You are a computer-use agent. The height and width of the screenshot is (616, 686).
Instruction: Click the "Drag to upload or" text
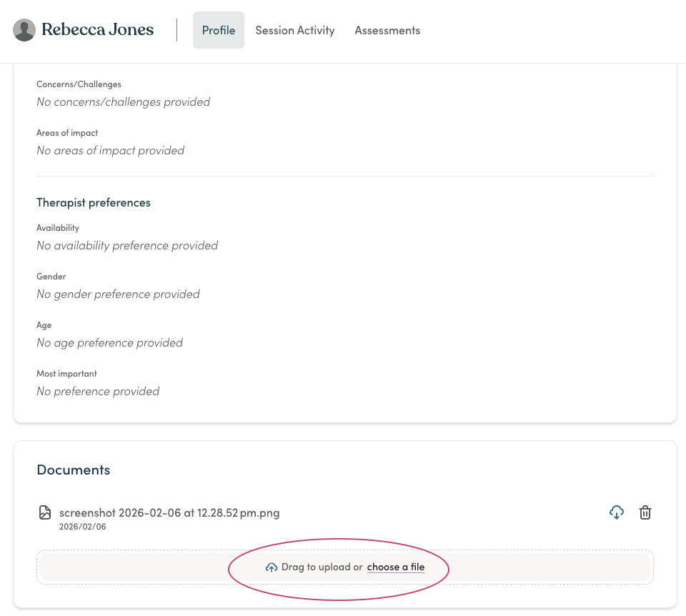[x=322, y=567]
